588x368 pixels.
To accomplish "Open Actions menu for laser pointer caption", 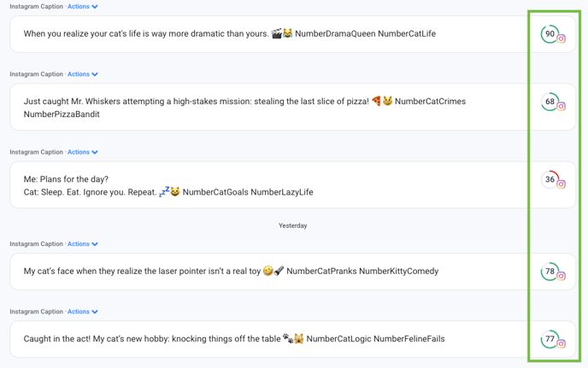I will (x=83, y=244).
